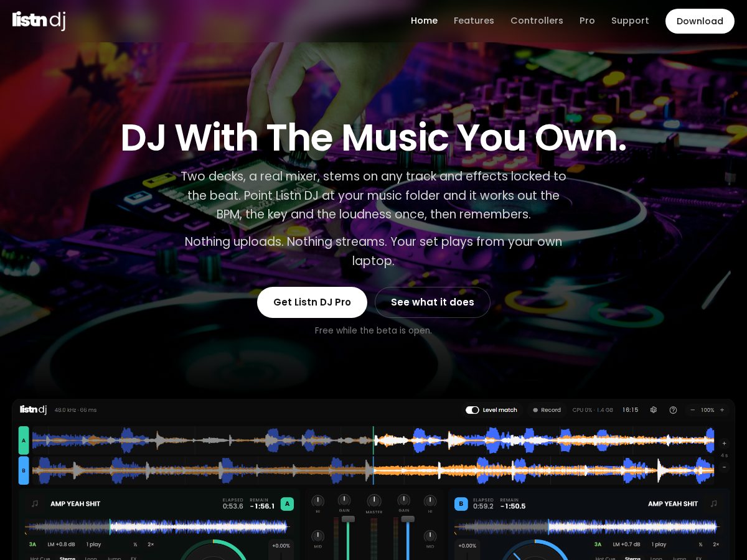Click '1 play' count on deck A
747x560 pixels.
[x=93, y=544]
